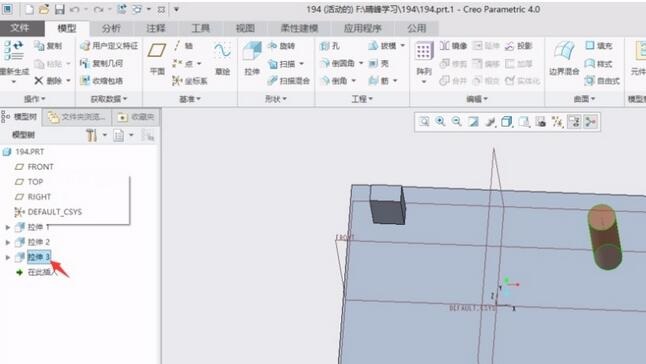Select the Extrude (拉伸) tool icon

(x=252, y=52)
